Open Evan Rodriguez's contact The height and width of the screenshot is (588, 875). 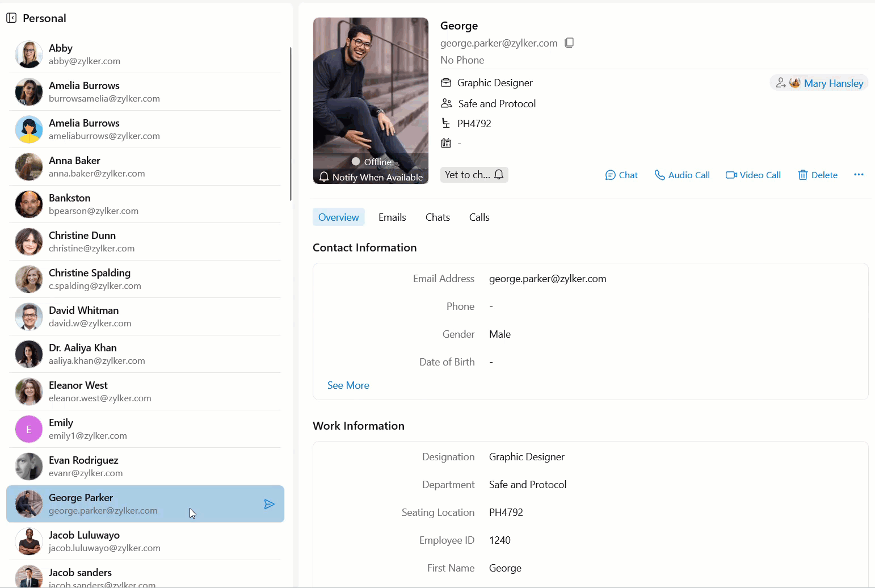pyautogui.click(x=145, y=467)
